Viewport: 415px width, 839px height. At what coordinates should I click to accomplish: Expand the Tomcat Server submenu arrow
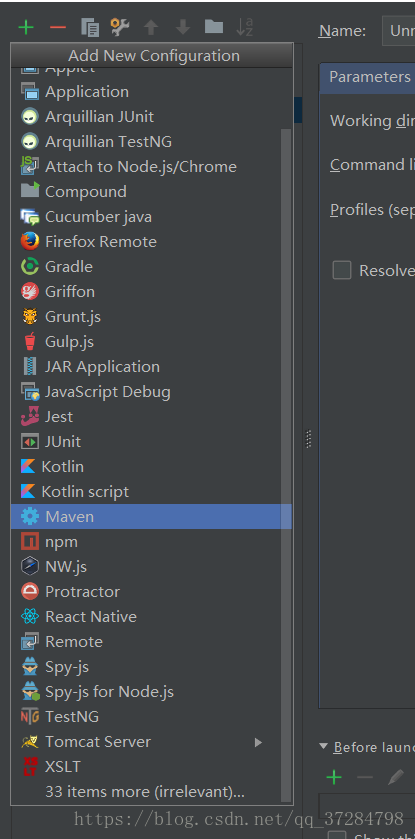tap(258, 742)
